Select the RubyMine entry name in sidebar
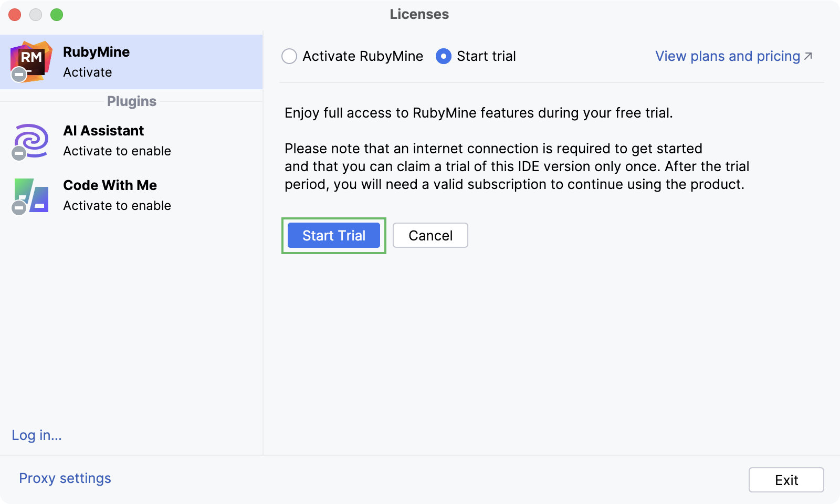The width and height of the screenshot is (840, 504). point(96,52)
